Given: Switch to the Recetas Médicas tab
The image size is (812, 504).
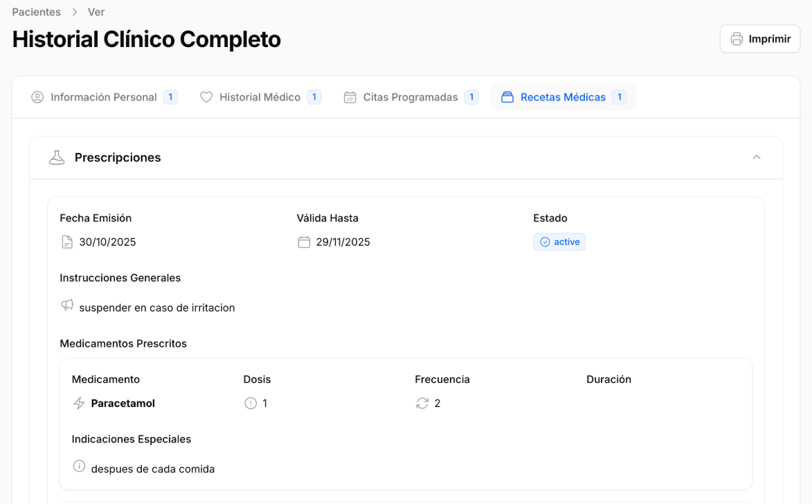Looking at the screenshot, I should click(x=563, y=97).
